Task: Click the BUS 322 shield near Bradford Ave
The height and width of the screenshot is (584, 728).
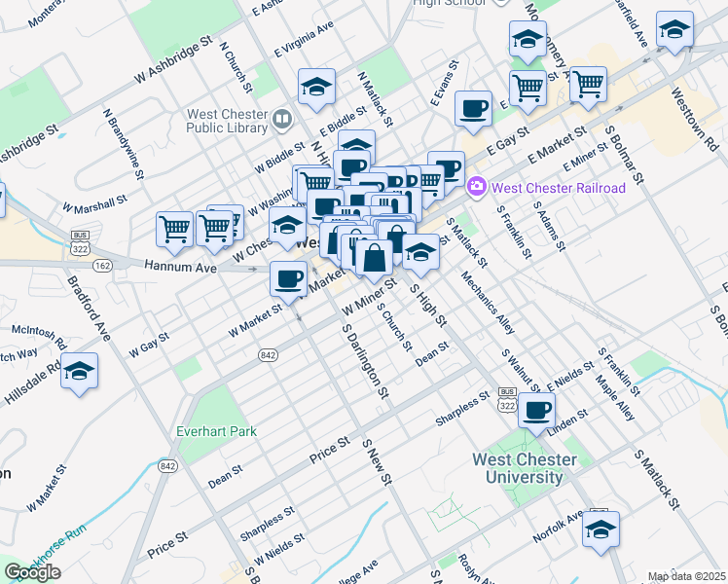Action: [x=80, y=243]
